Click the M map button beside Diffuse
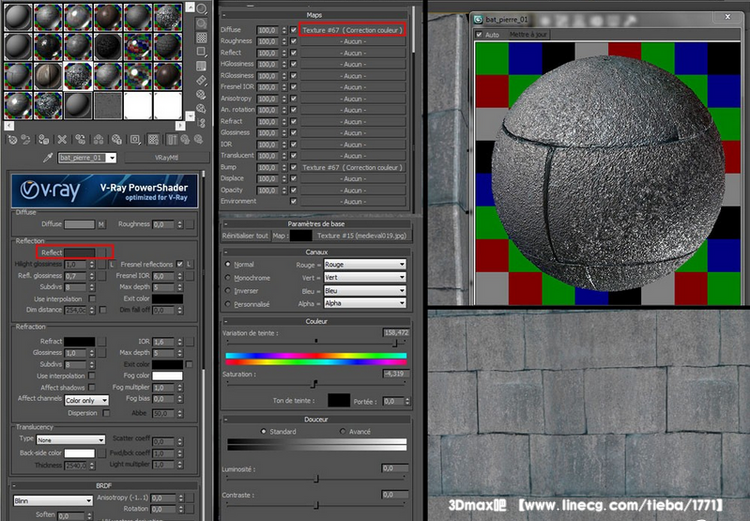 tap(101, 224)
